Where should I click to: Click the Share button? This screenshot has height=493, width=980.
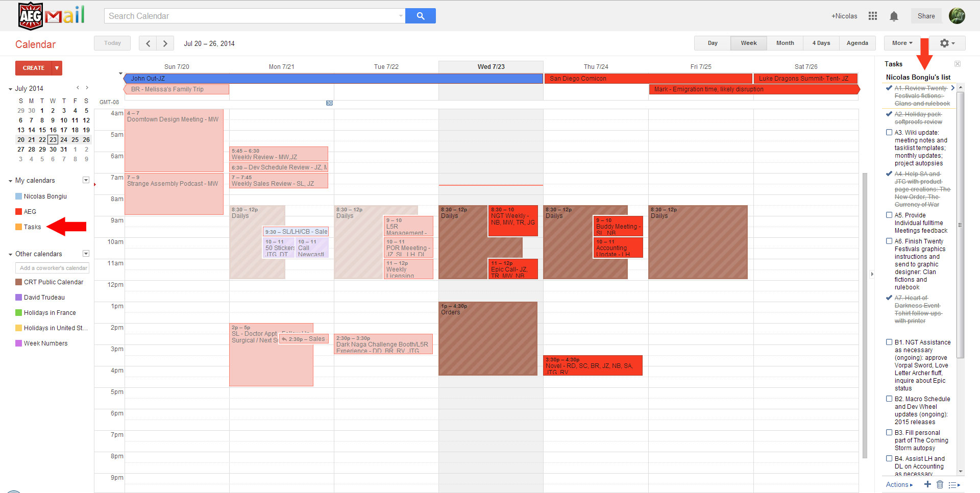(x=926, y=16)
